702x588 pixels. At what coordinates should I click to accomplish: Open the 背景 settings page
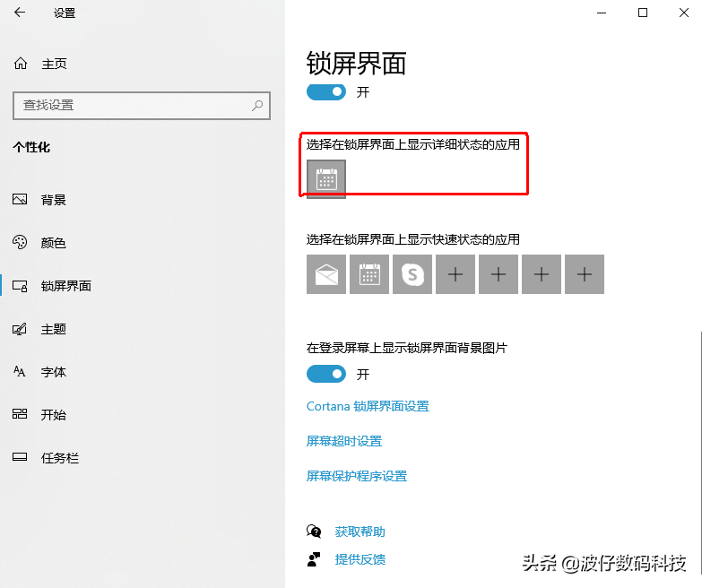tap(53, 200)
